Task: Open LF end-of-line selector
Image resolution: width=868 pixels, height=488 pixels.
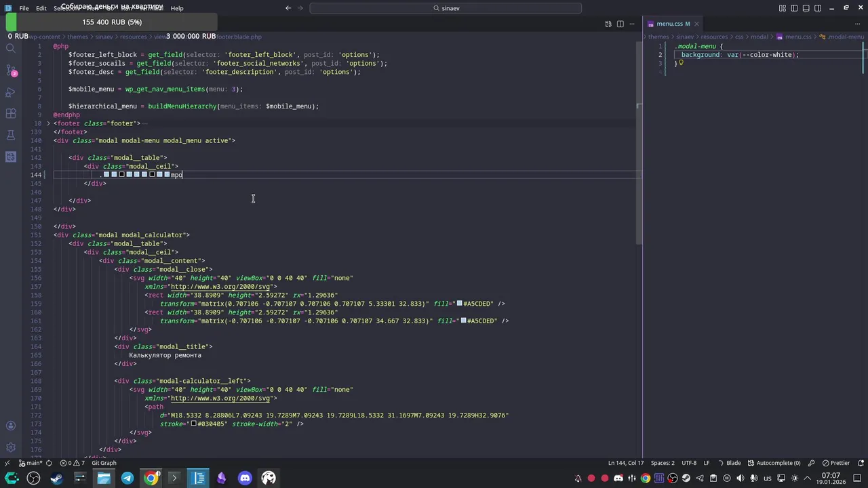Action: click(x=707, y=463)
